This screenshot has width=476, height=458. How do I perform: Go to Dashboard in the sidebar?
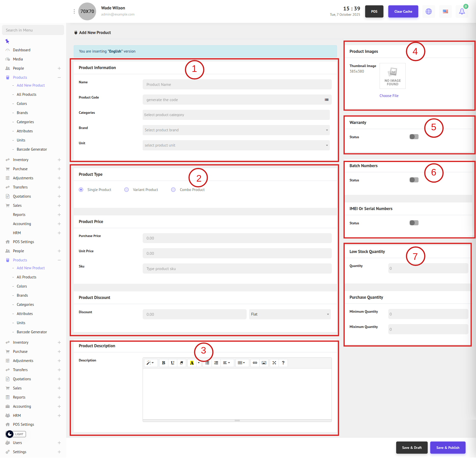pyautogui.click(x=22, y=50)
